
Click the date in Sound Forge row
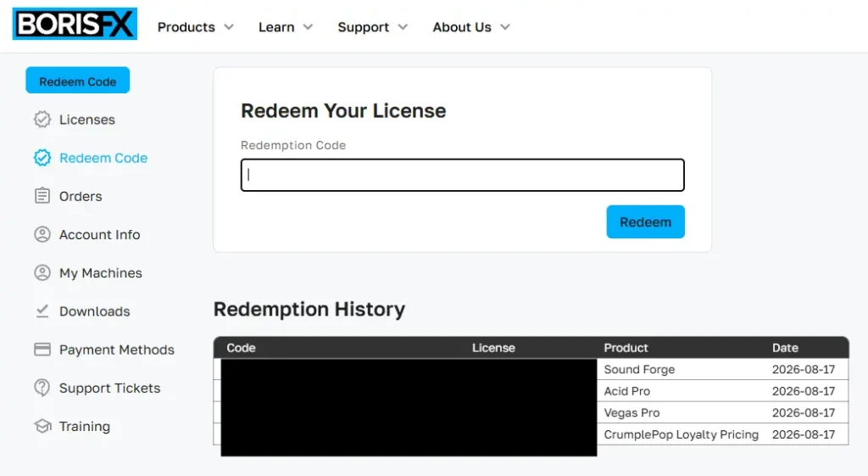[804, 370]
